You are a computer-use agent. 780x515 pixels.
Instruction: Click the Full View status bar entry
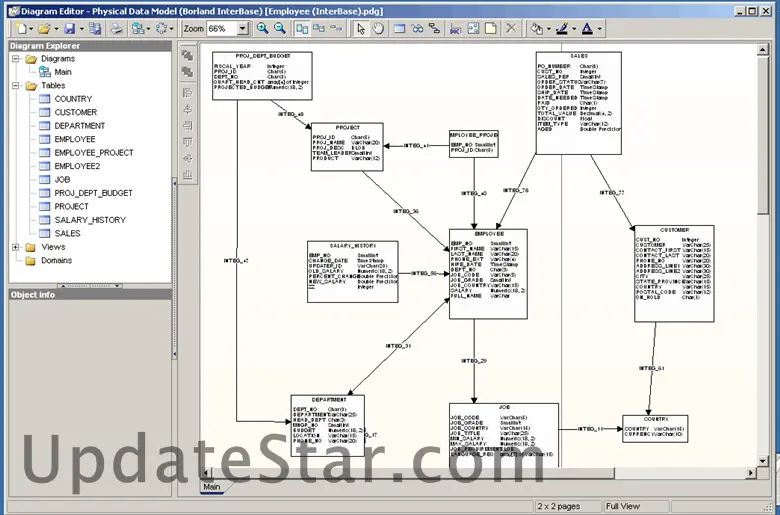click(622, 507)
